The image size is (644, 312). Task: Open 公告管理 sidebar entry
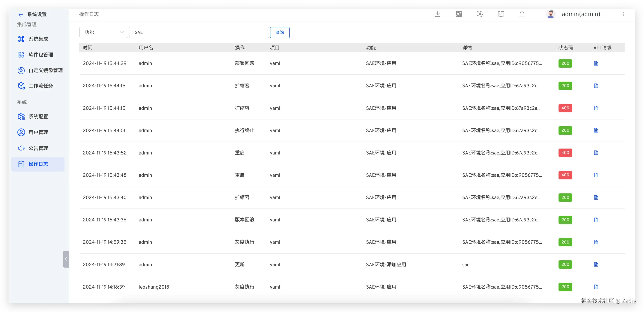click(38, 148)
